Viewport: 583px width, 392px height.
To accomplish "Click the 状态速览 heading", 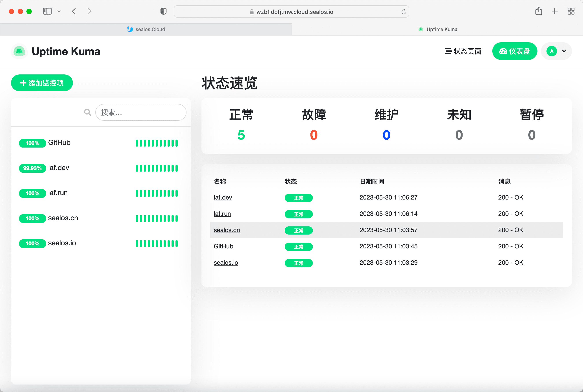I will coord(229,83).
